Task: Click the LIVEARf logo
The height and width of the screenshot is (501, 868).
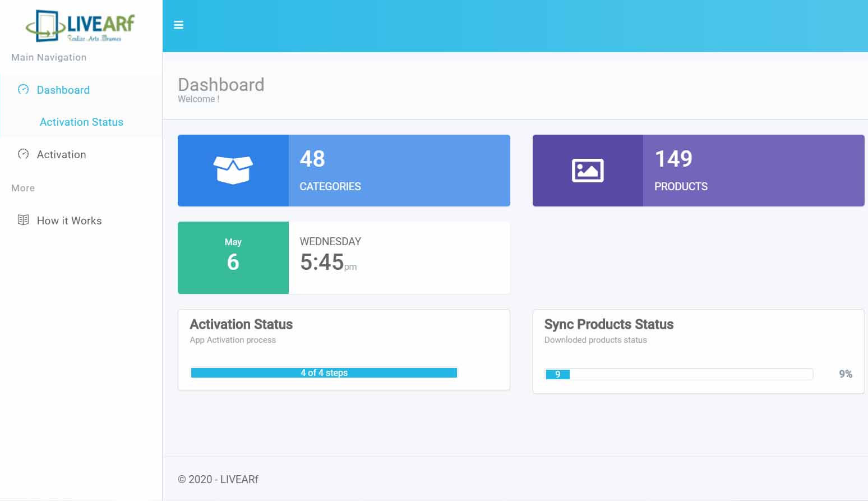Action: (81, 26)
